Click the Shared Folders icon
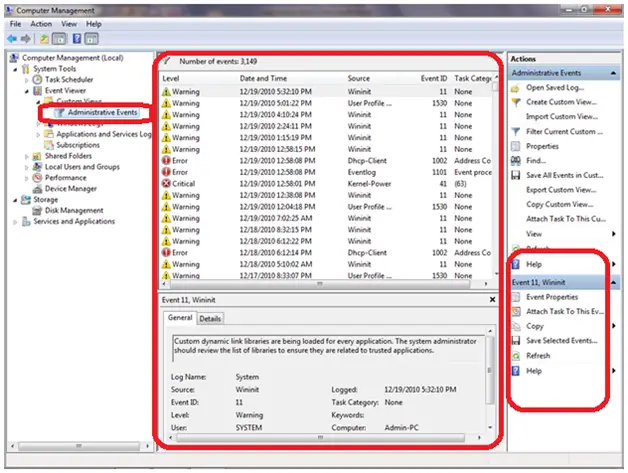The width and height of the screenshot is (628, 473). coord(37,156)
